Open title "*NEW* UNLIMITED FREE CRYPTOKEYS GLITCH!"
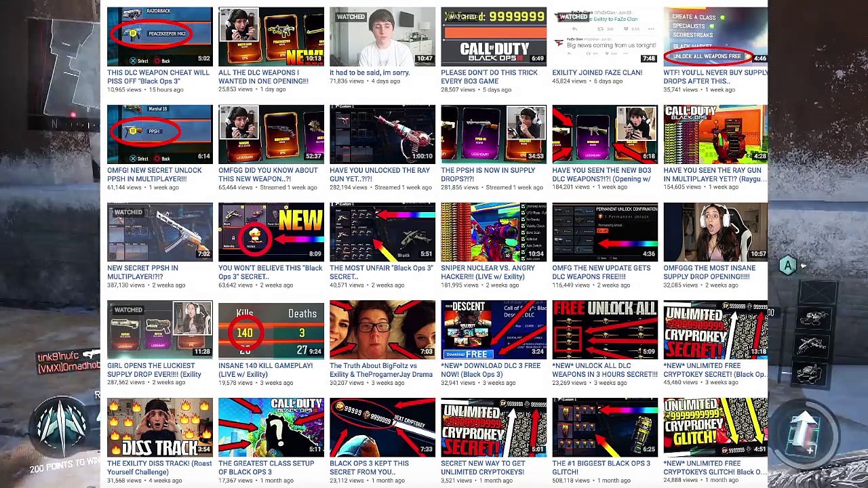Viewport: 868px width, 488px height. click(715, 467)
